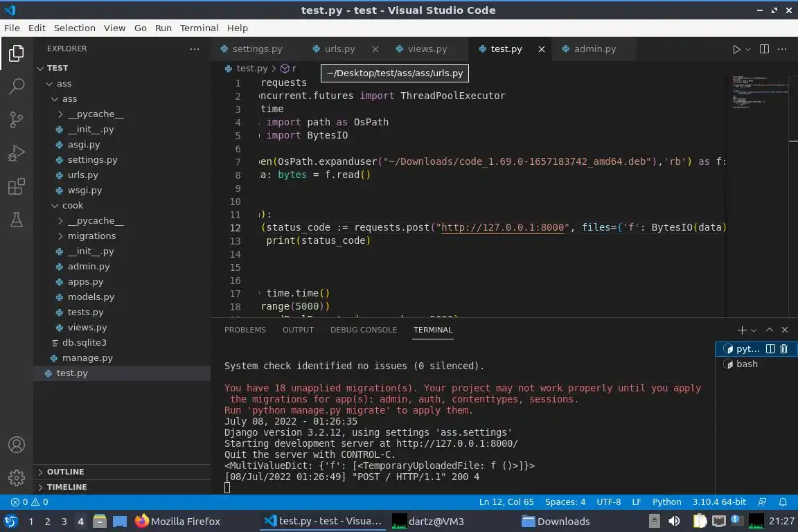The image size is (798, 532).
Task: Kill the python terminal with trash icon
Action: click(783, 348)
